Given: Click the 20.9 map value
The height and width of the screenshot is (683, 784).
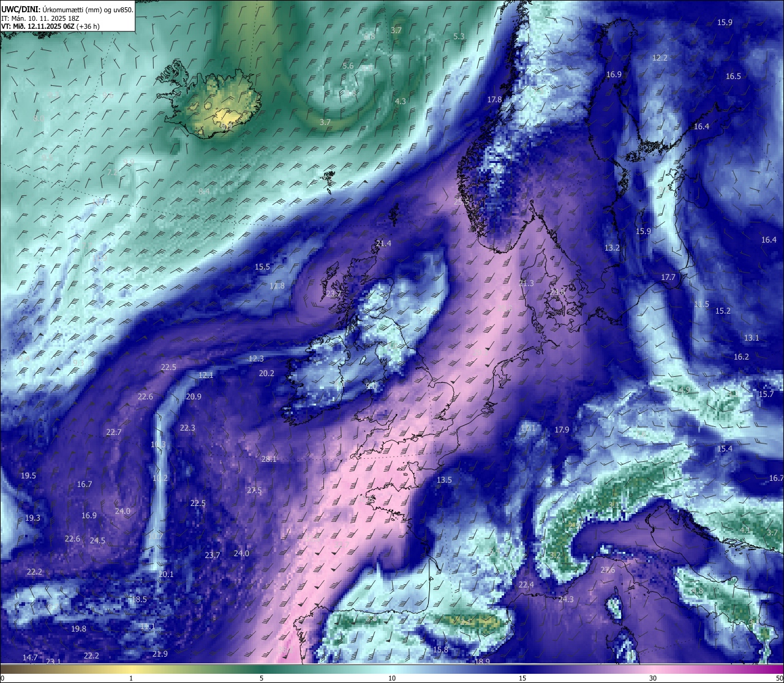Looking at the screenshot, I should (x=194, y=396).
